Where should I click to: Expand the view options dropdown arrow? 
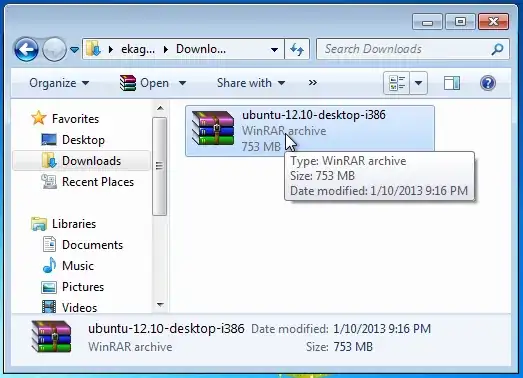pos(419,83)
